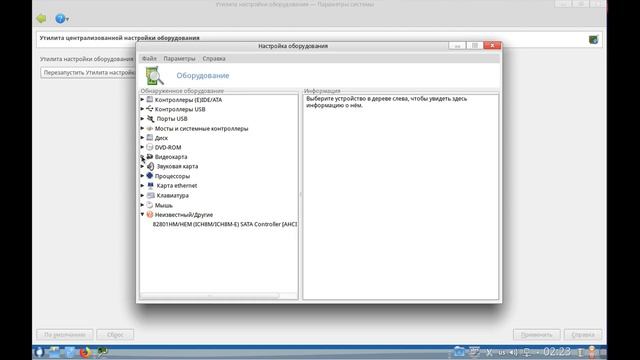The height and width of the screenshot is (360, 640).
Task: Go back with the green arrow
Action: [x=41, y=18]
